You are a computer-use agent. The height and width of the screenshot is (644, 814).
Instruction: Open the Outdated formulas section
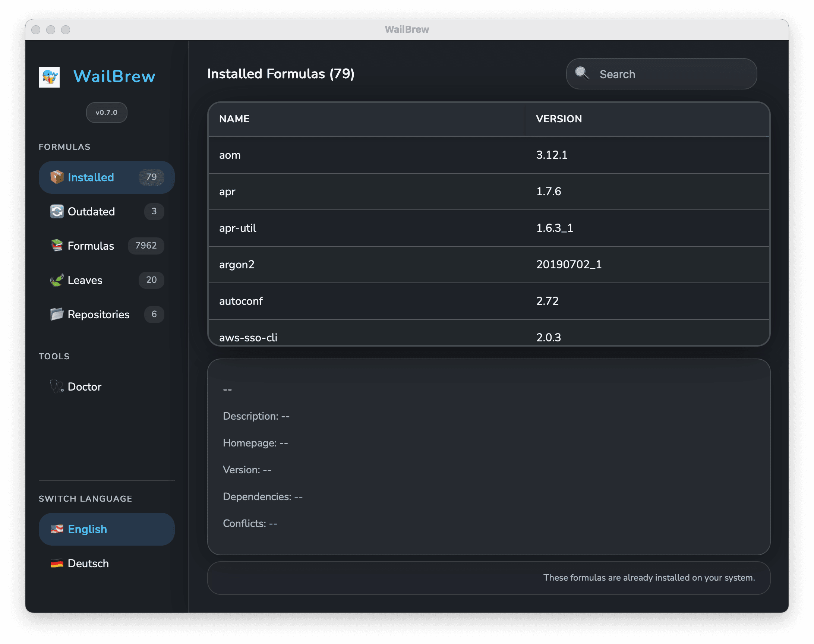click(107, 212)
